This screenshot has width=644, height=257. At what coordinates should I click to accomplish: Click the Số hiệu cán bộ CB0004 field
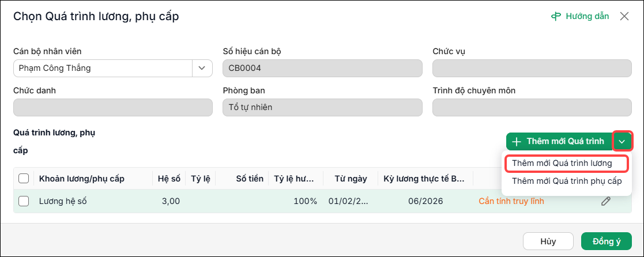point(322,68)
